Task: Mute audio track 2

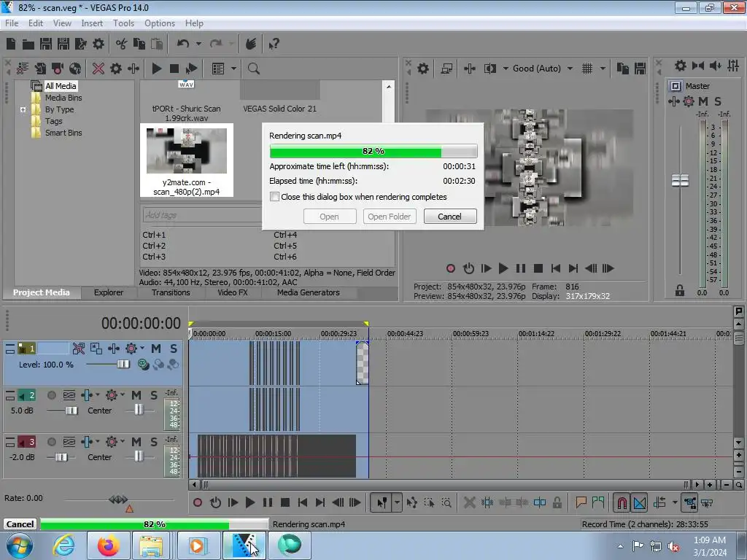Action: tap(136, 395)
